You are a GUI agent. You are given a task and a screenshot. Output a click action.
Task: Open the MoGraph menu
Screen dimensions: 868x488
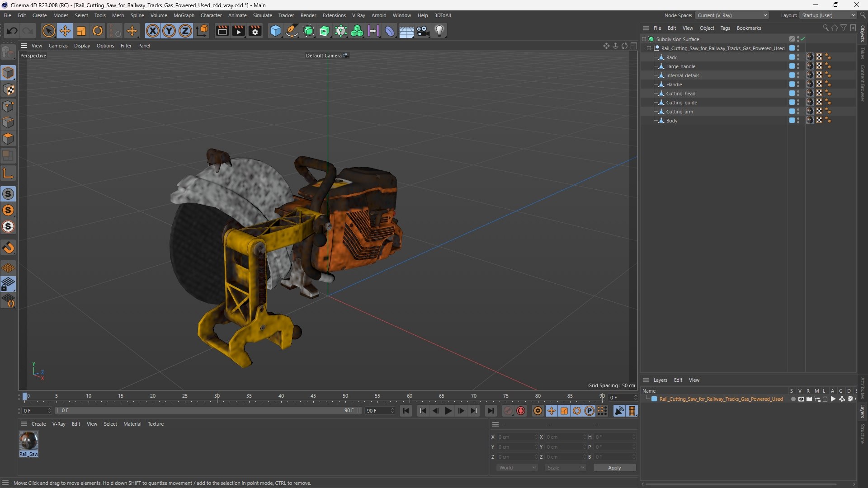tap(184, 15)
